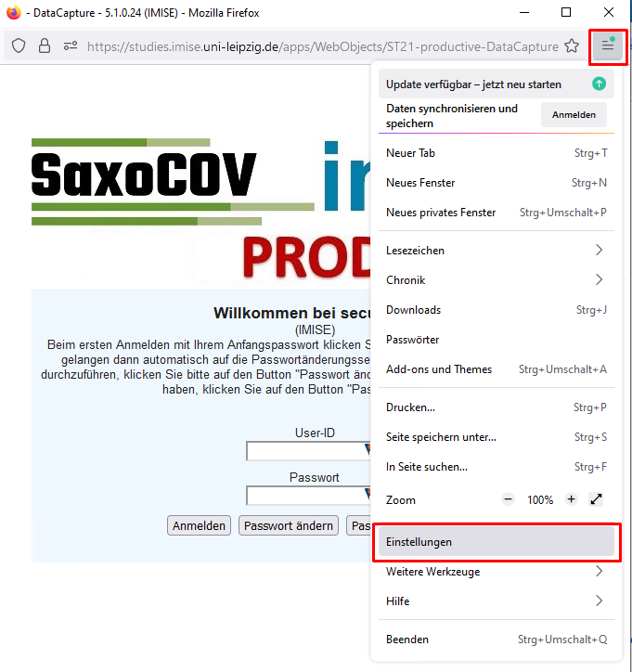Viewport: 632px width, 672px height.
Task: Expand the Lesezeichen submenu
Action: (x=497, y=251)
